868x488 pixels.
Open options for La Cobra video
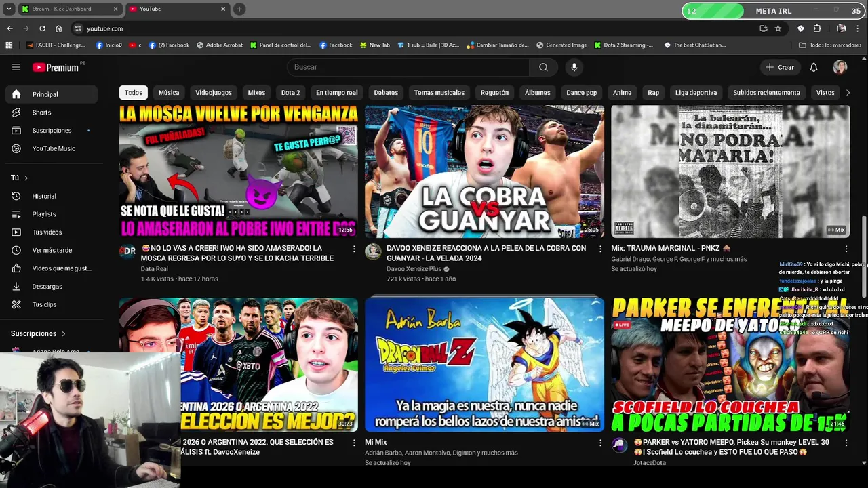tap(599, 249)
